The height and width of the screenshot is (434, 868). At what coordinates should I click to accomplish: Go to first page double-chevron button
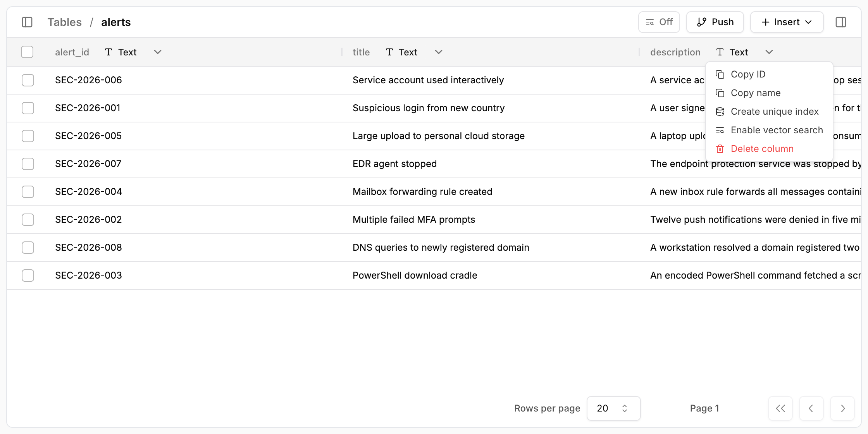(x=780, y=408)
